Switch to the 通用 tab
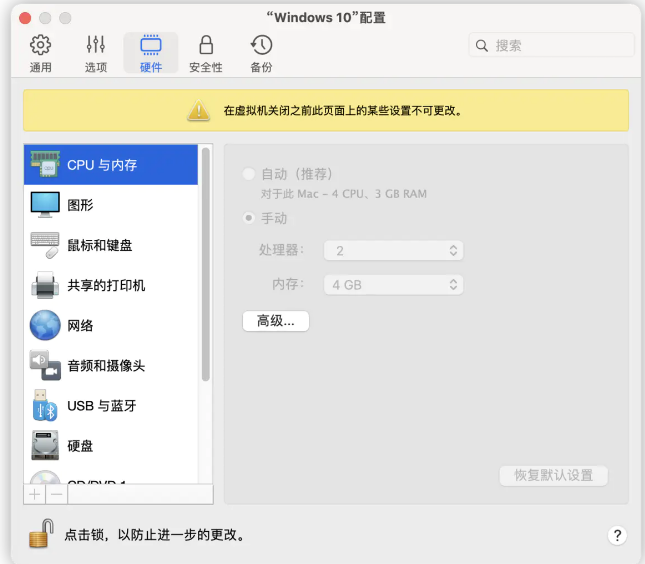Image resolution: width=645 pixels, height=564 pixels. [x=41, y=54]
